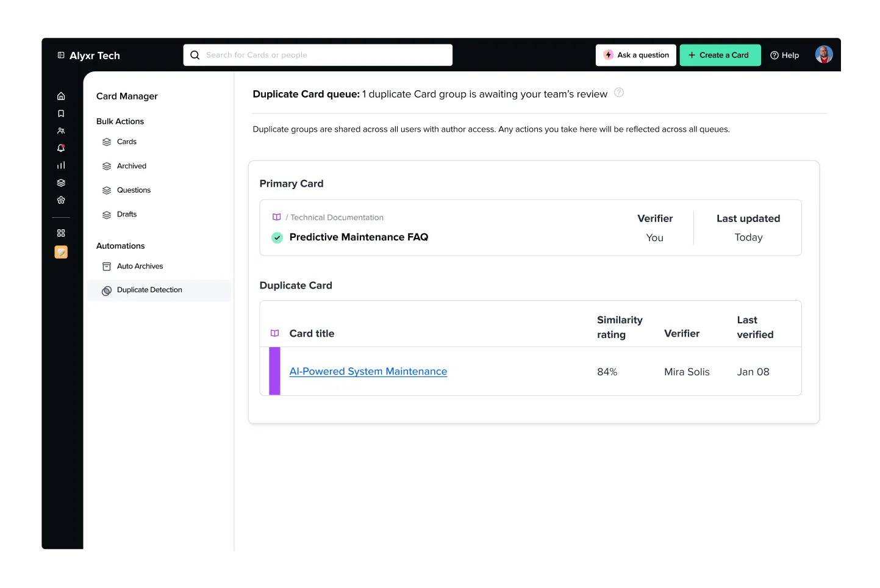The width and height of the screenshot is (880, 588).
Task: Open the Card Manager orange icon
Action: point(61,251)
